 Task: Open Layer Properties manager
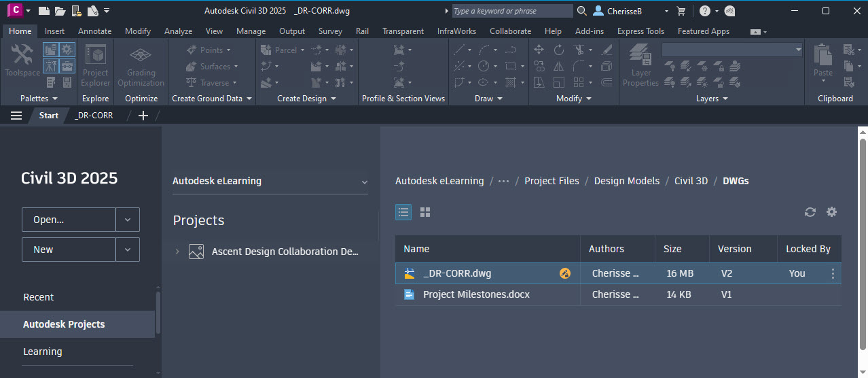tap(640, 65)
